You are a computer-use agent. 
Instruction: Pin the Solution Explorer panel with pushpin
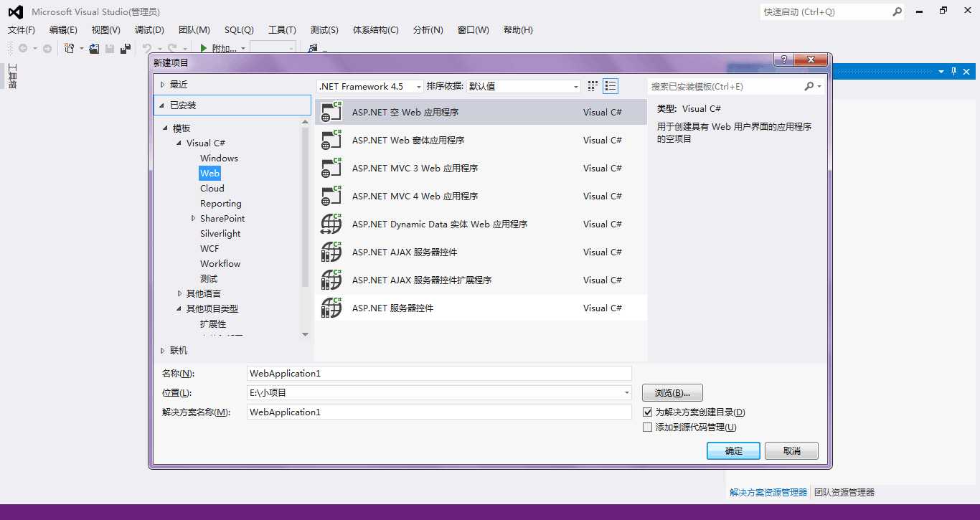(x=954, y=71)
